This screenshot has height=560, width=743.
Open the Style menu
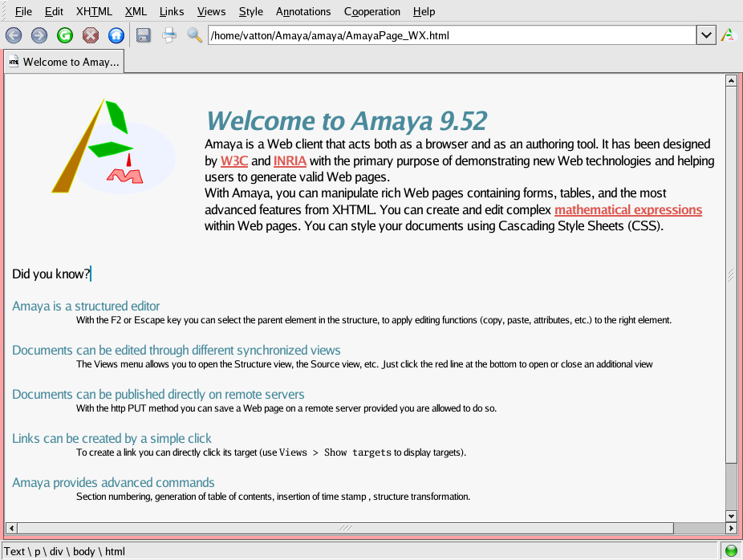click(x=250, y=11)
